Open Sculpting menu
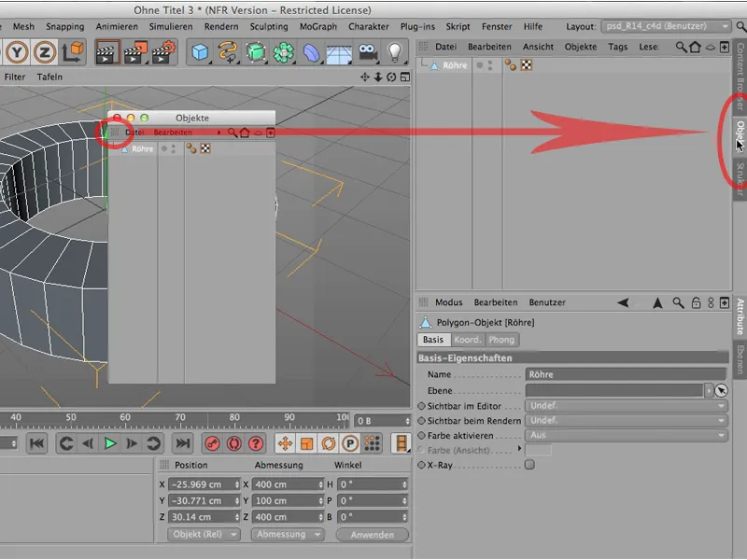Screen dimensions: 747x560 269,27
